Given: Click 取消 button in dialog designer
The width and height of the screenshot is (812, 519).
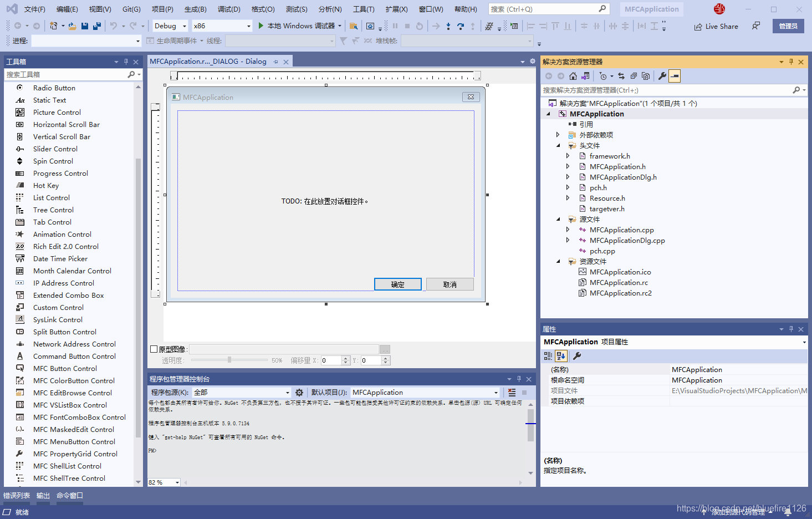Looking at the screenshot, I should click(450, 284).
